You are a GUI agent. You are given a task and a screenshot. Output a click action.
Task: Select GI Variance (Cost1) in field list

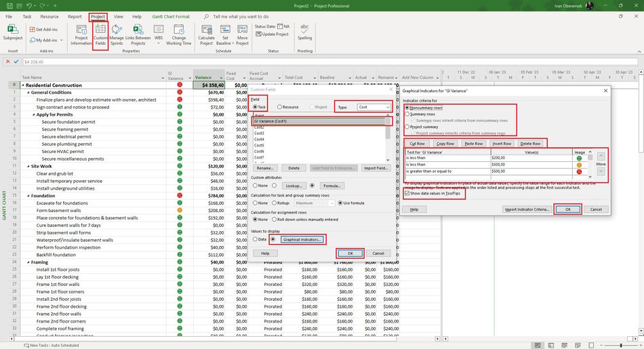point(319,121)
